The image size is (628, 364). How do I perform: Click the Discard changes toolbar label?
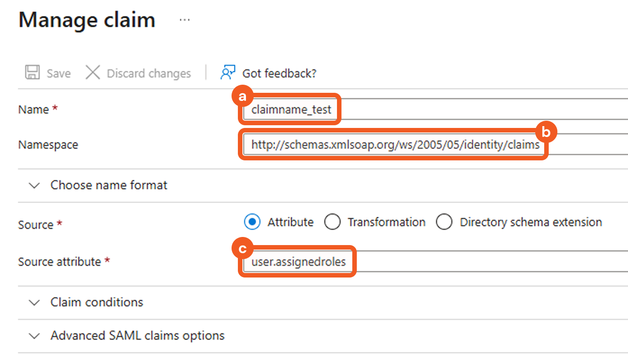click(149, 73)
